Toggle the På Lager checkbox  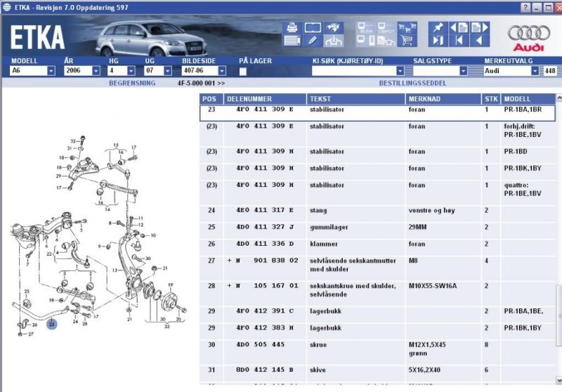coord(242,71)
